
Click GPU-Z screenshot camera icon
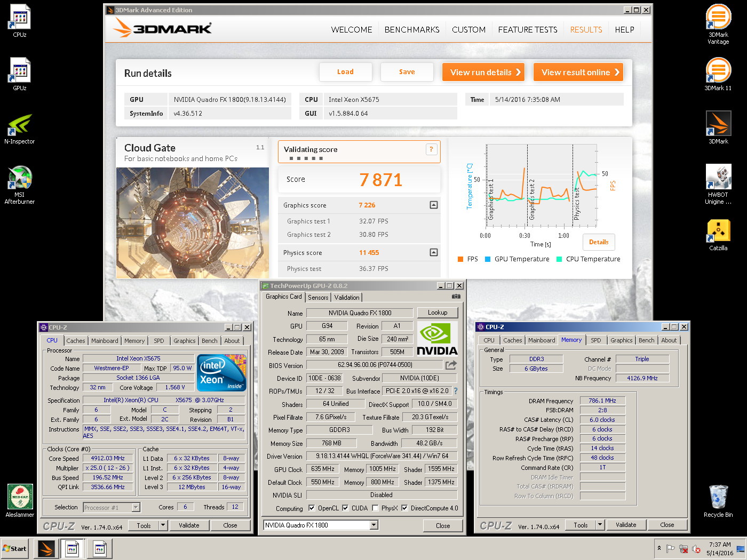456,297
